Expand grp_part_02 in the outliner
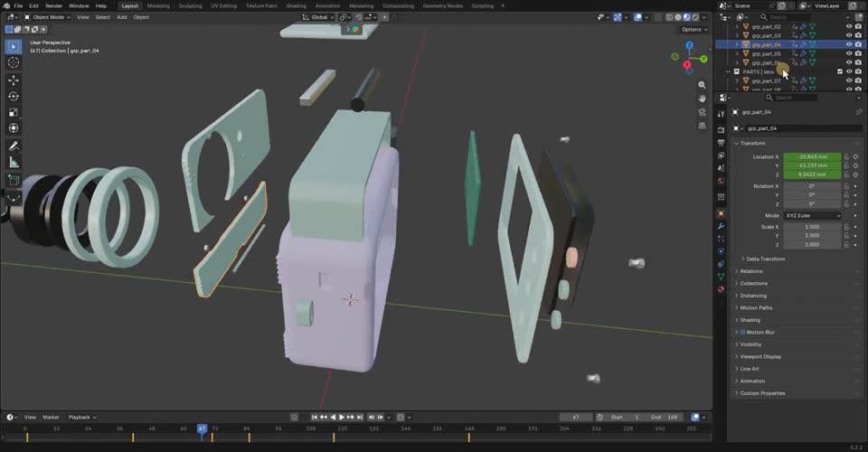Viewport: 868px width, 452px height. coord(737,26)
